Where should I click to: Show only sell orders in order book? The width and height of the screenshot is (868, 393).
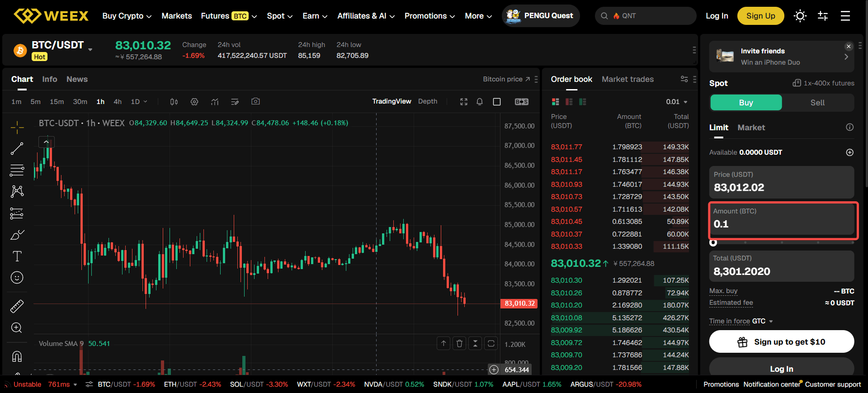tap(569, 102)
